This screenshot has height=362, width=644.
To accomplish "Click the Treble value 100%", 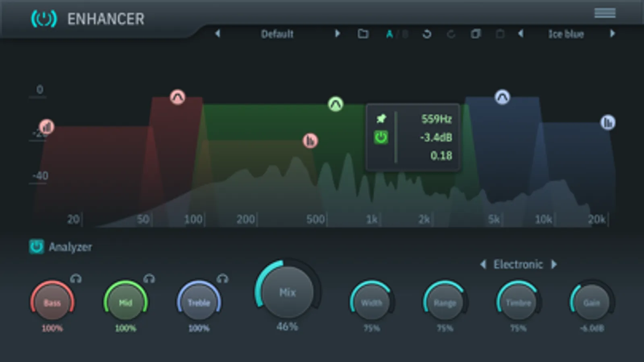I will click(199, 328).
